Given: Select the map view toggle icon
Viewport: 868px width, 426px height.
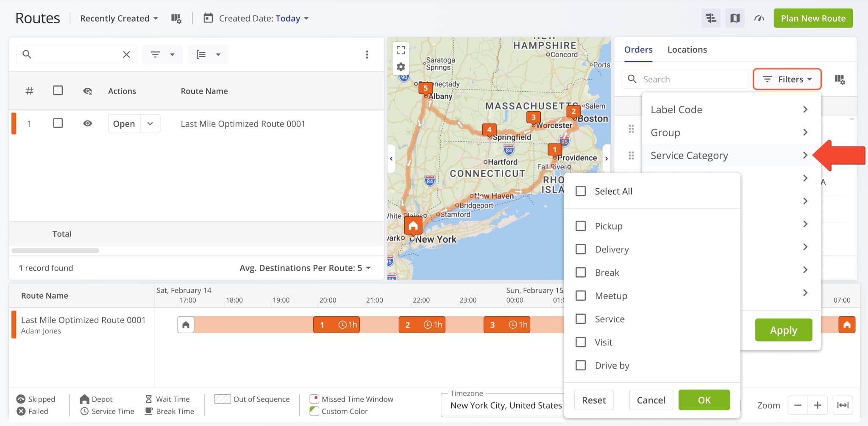Looking at the screenshot, I should tap(734, 18).
